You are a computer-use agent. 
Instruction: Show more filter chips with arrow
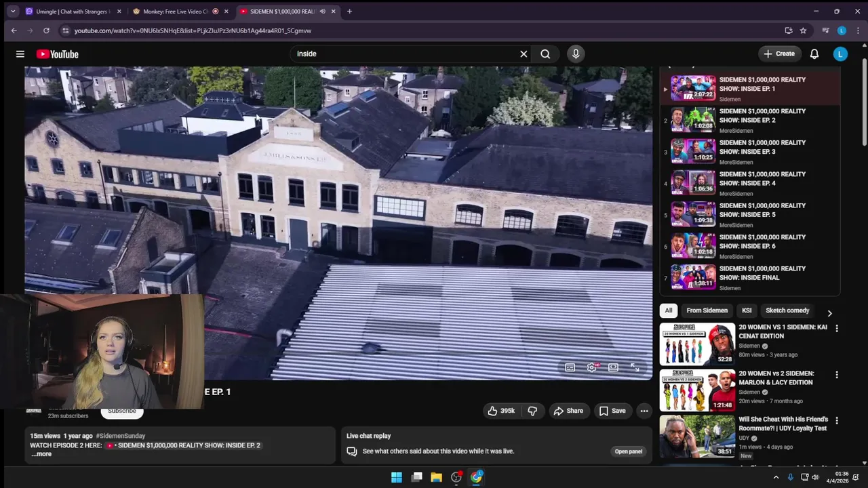tap(829, 313)
